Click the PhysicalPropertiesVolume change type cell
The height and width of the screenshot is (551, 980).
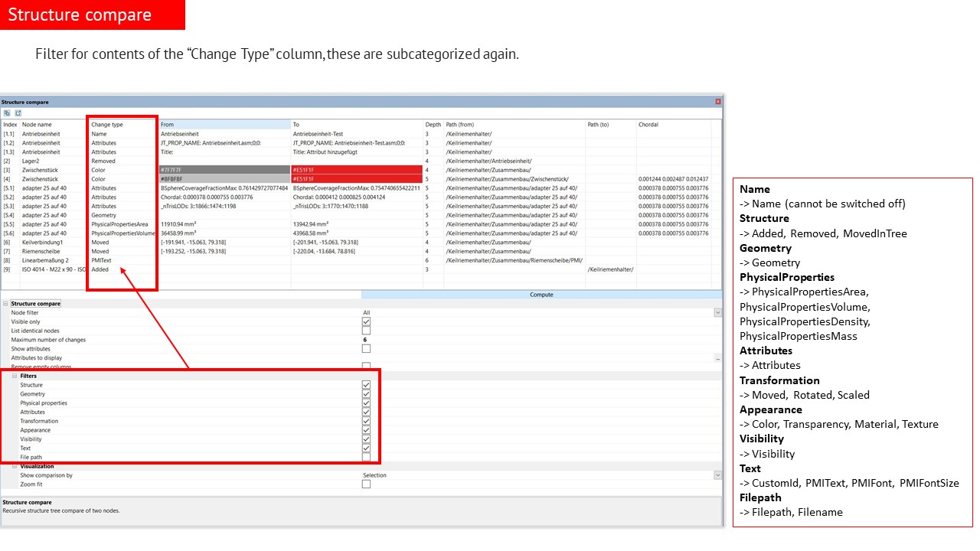[x=122, y=233]
